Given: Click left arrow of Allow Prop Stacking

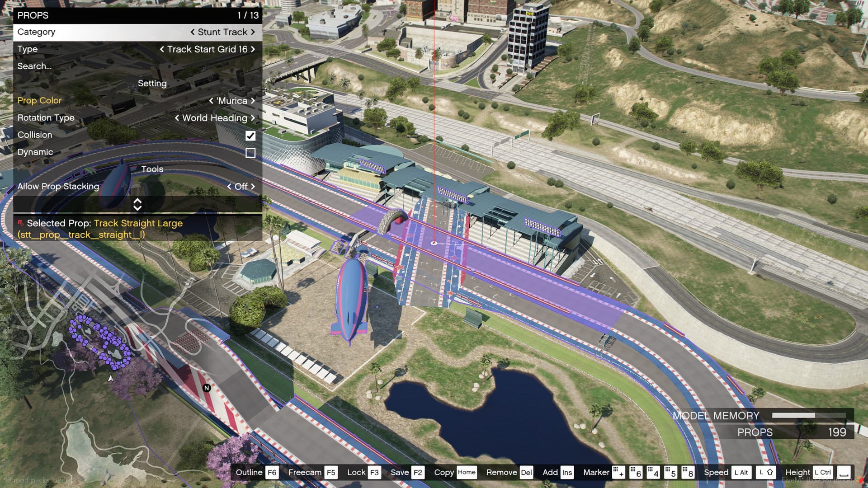Looking at the screenshot, I should coord(229,187).
